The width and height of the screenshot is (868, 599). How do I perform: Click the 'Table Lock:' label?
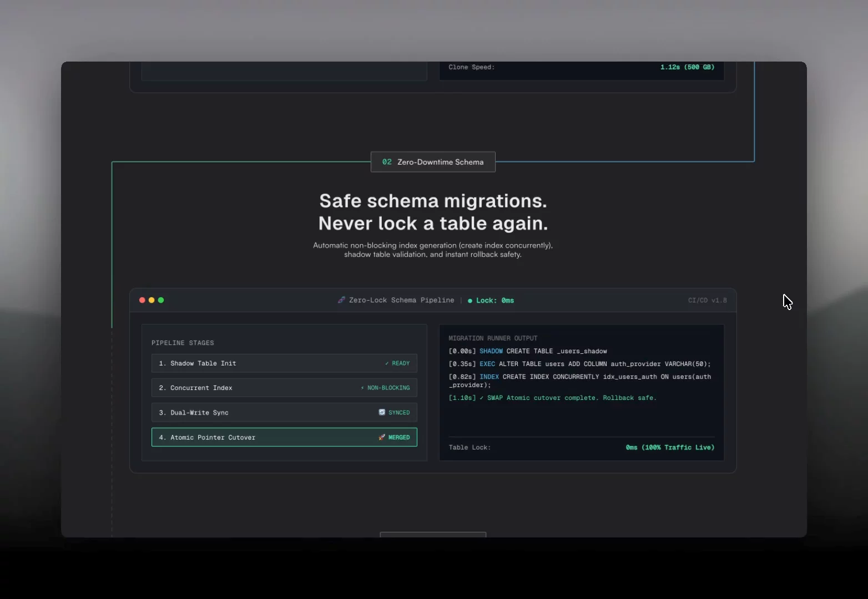click(x=470, y=448)
